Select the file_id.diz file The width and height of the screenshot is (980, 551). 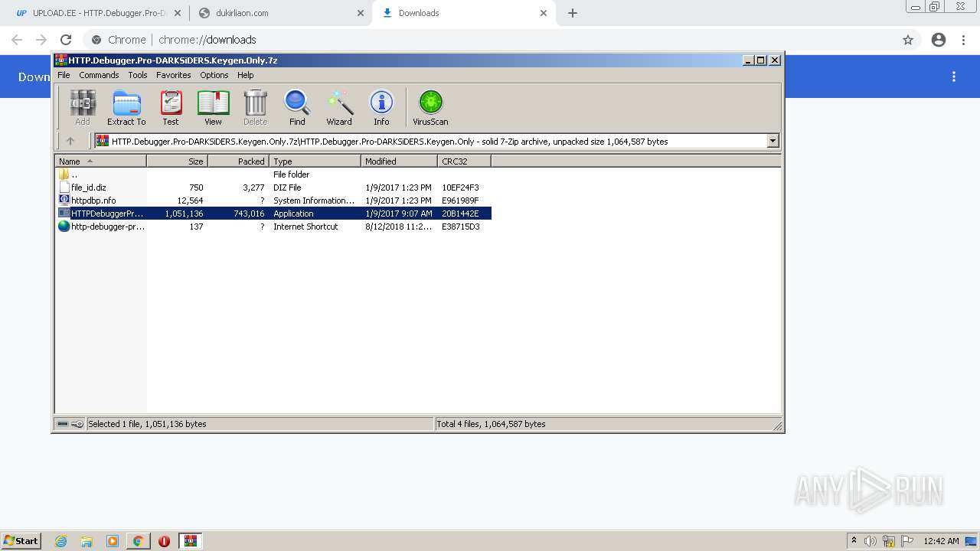(x=273, y=187)
